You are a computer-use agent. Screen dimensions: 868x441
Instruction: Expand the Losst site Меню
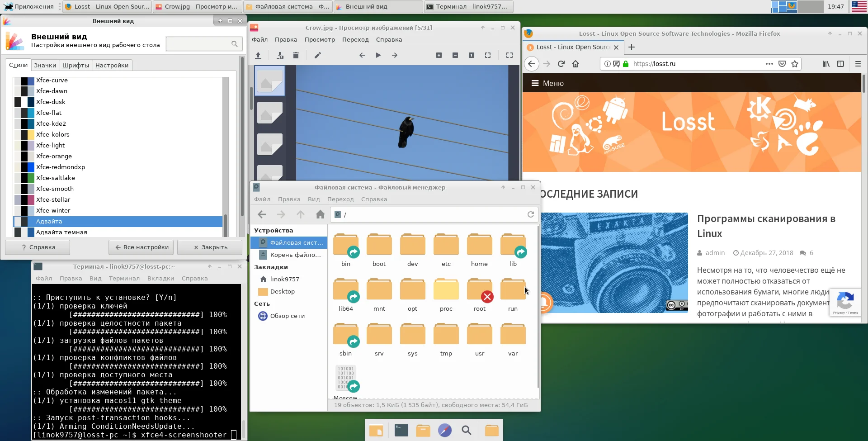point(547,83)
